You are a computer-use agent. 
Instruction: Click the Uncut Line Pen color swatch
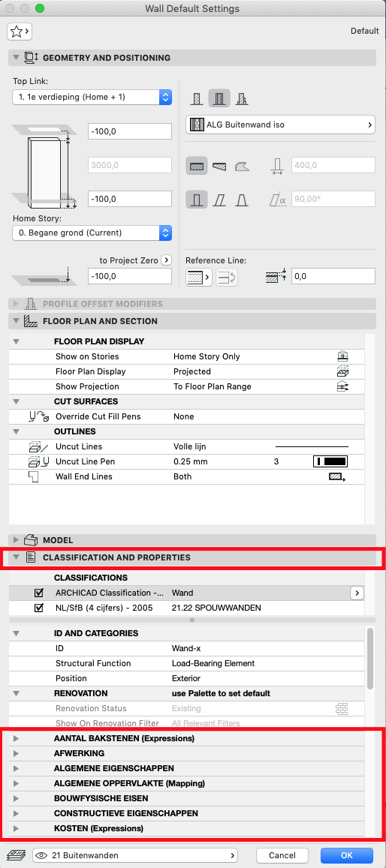coord(330,461)
